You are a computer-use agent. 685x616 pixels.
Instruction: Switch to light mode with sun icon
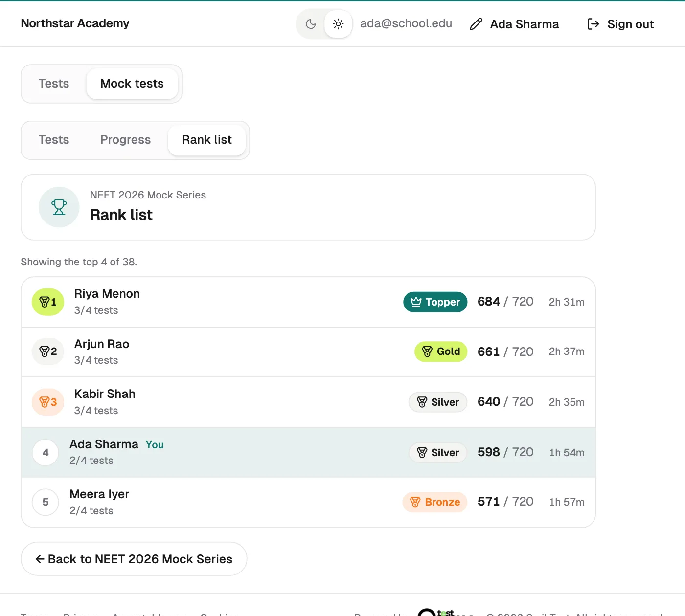(338, 24)
